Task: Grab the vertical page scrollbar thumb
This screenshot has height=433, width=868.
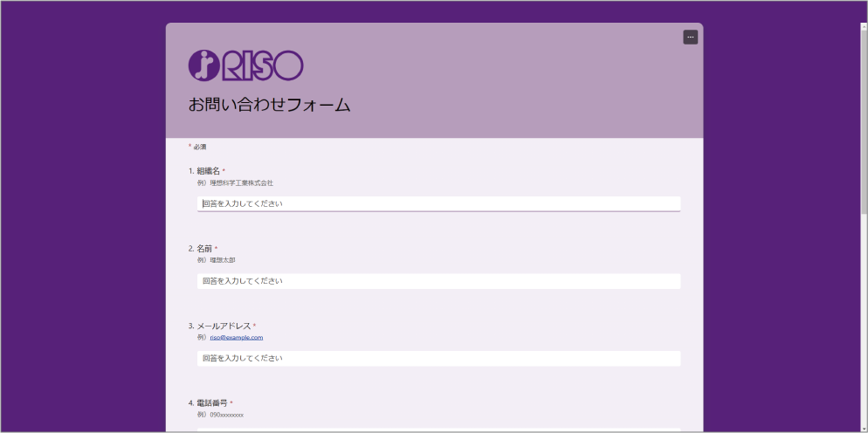Action: pyautogui.click(x=864, y=113)
